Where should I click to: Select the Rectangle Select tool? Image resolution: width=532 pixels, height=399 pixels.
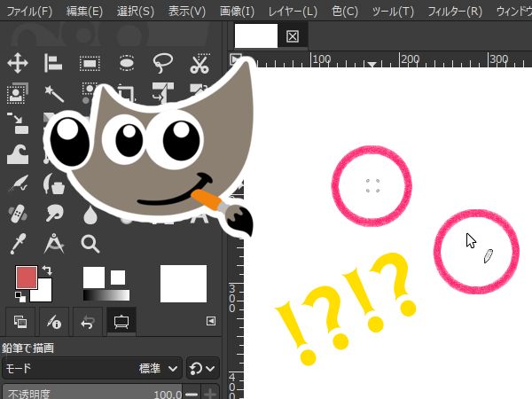(x=90, y=64)
